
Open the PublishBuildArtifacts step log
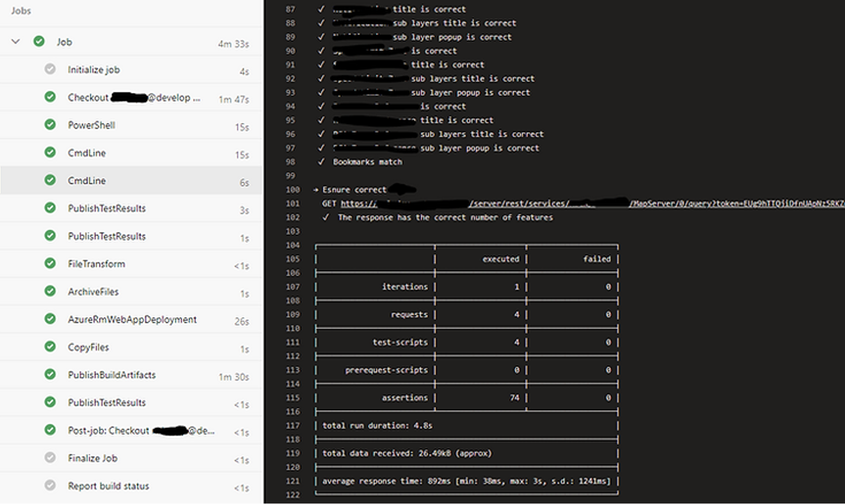click(131, 375)
